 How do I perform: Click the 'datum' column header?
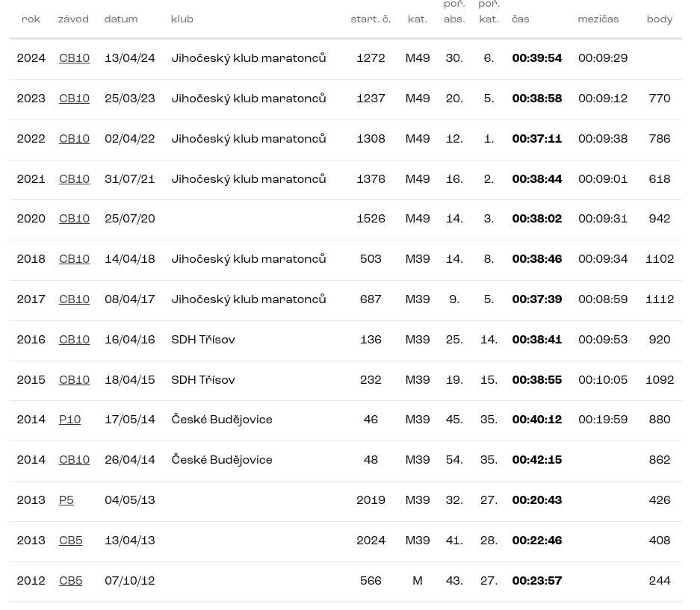pyautogui.click(x=120, y=20)
